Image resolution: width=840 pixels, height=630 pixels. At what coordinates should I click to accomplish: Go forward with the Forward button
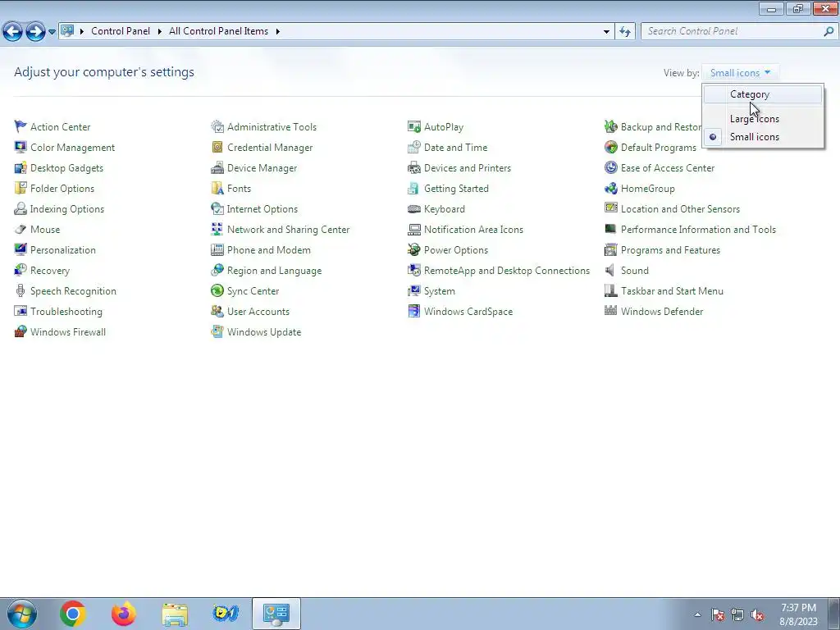(x=35, y=32)
